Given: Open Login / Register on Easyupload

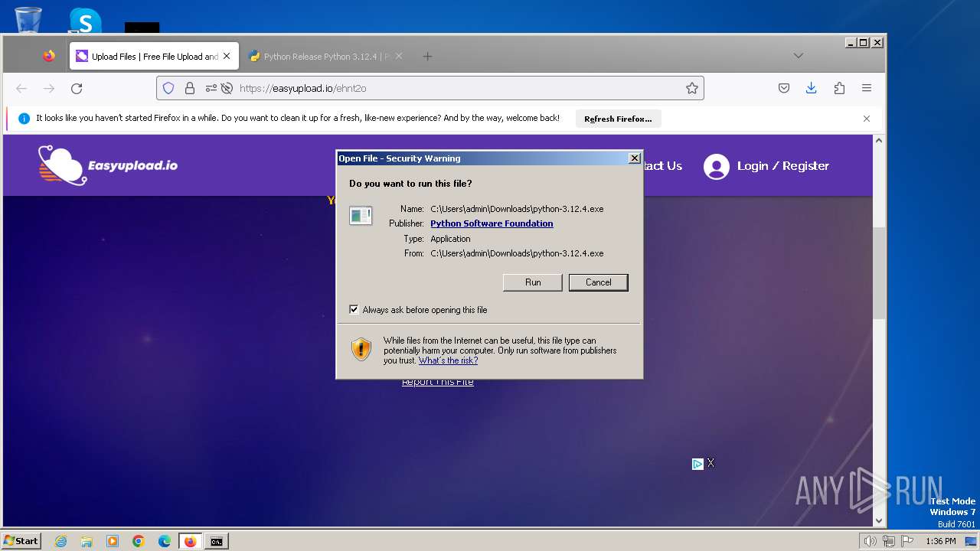Looking at the screenshot, I should click(782, 165).
